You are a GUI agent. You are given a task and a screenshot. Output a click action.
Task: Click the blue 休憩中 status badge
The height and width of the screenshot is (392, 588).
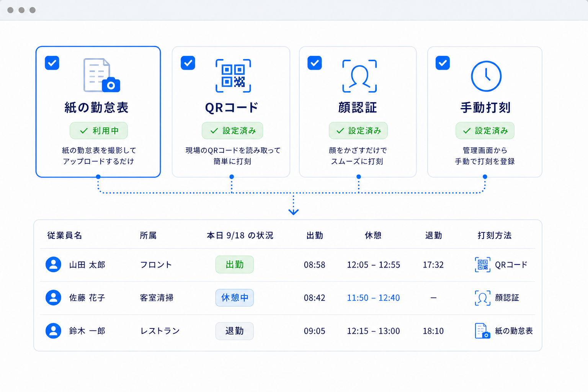pyautogui.click(x=235, y=297)
